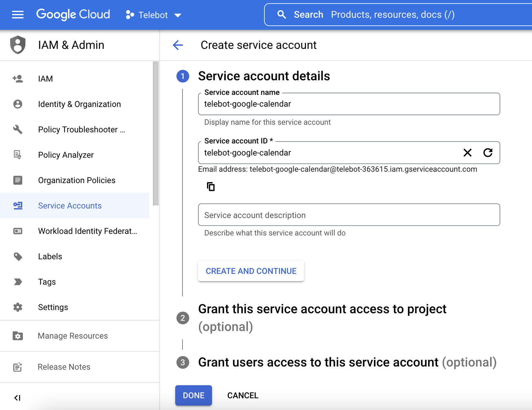Select Organization Policies in sidebar

coord(76,180)
